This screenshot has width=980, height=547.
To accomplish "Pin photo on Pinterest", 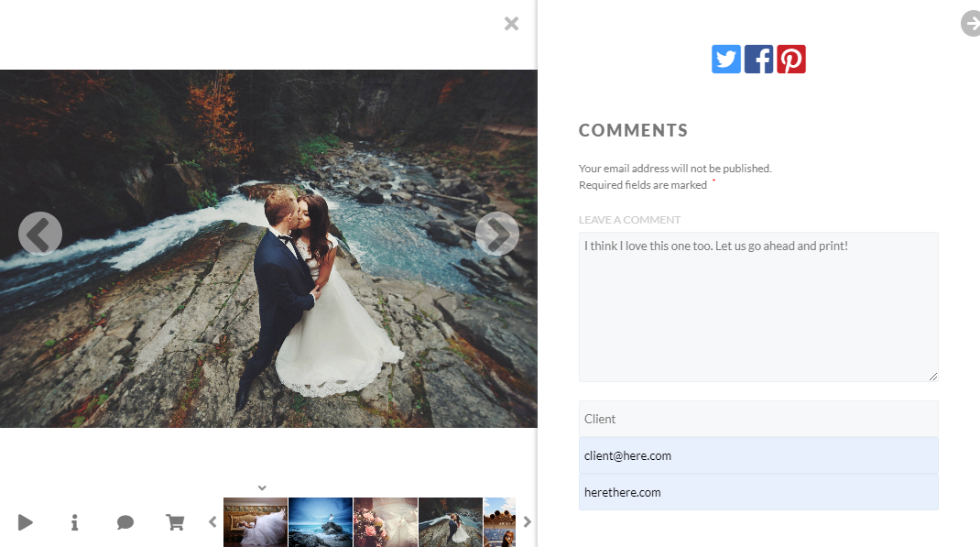I will coord(791,60).
